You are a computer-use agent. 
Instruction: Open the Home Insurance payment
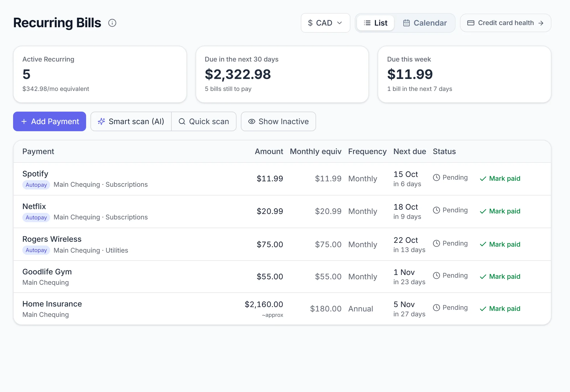(282, 309)
